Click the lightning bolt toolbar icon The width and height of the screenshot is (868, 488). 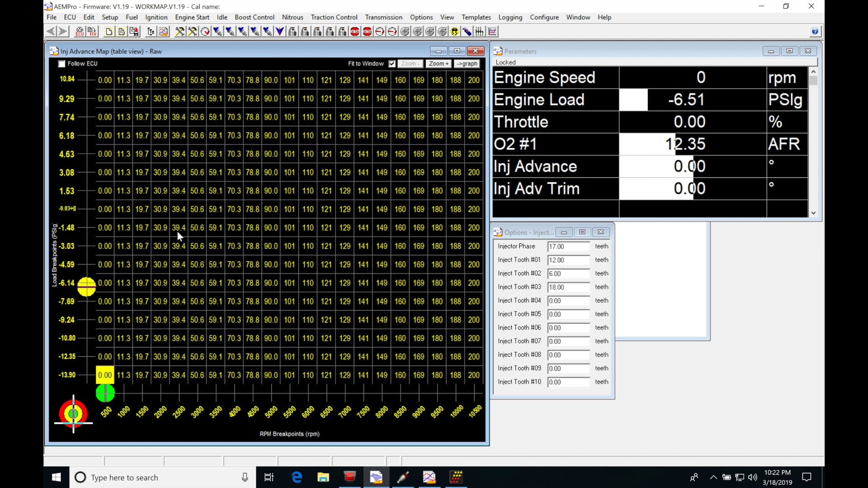pyautogui.click(x=454, y=32)
